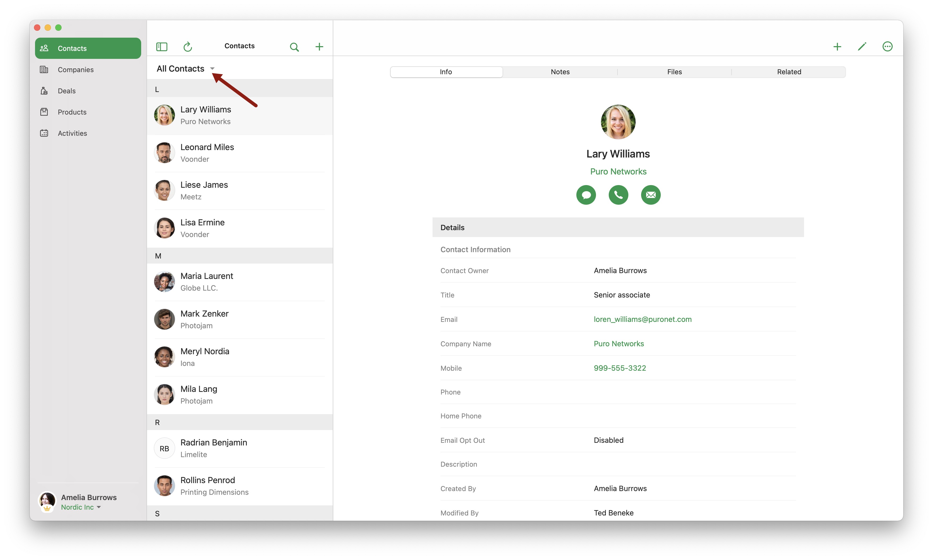933x560 pixels.
Task: Open Activities in the sidebar
Action: pos(72,133)
